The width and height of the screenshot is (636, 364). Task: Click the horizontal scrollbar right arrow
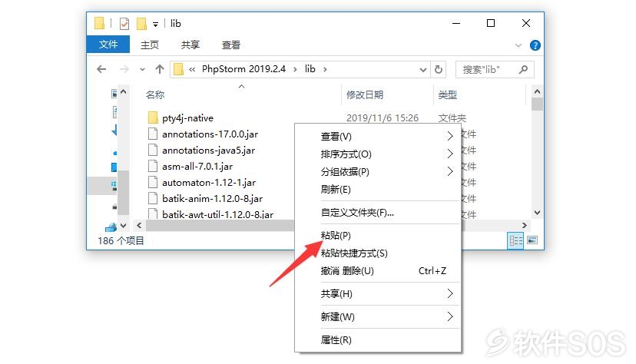[524, 225]
